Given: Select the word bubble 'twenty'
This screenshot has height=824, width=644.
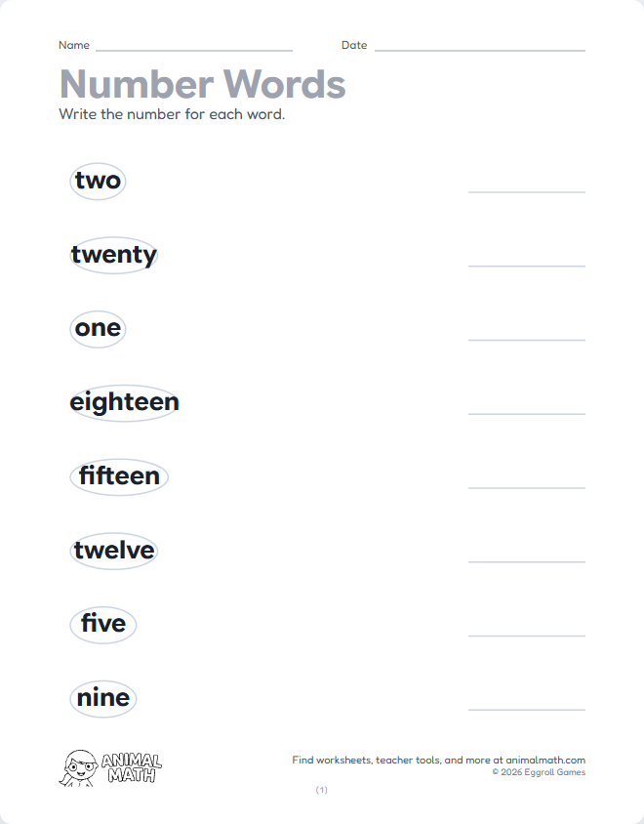Looking at the screenshot, I should click(114, 255).
